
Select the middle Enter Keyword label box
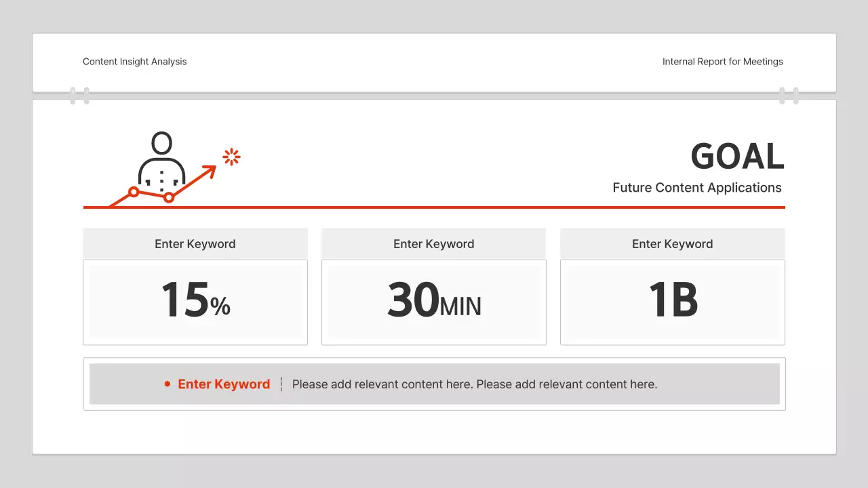[434, 244]
